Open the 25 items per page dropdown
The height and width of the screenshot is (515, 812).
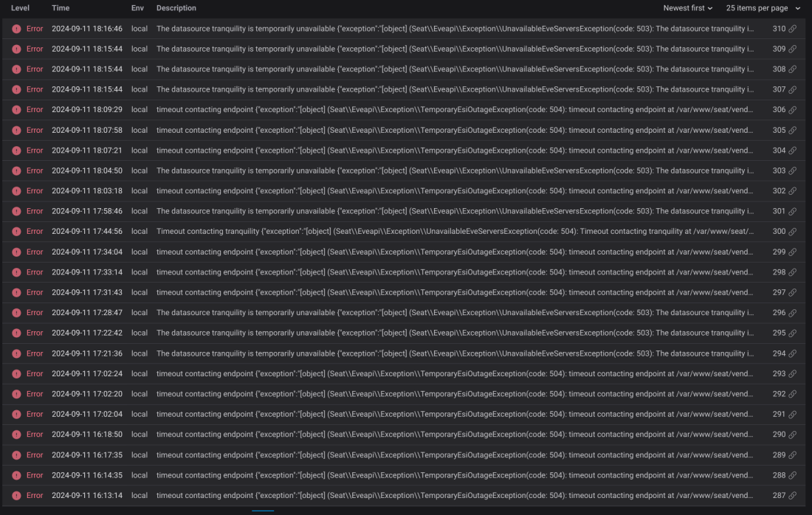[x=763, y=8]
